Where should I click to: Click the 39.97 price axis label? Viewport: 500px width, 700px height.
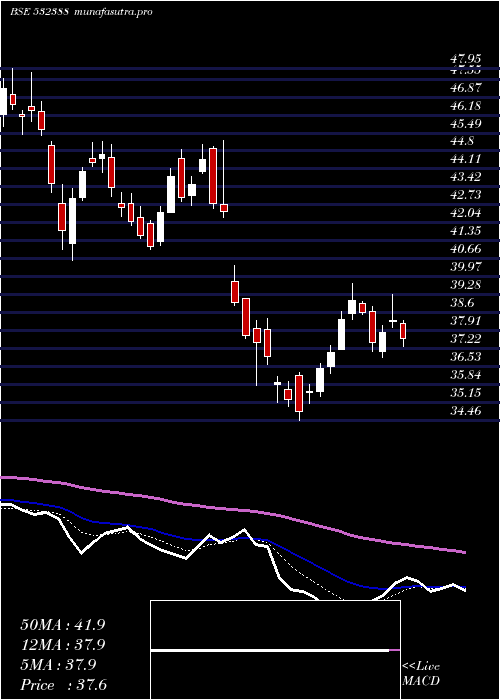[466, 267]
